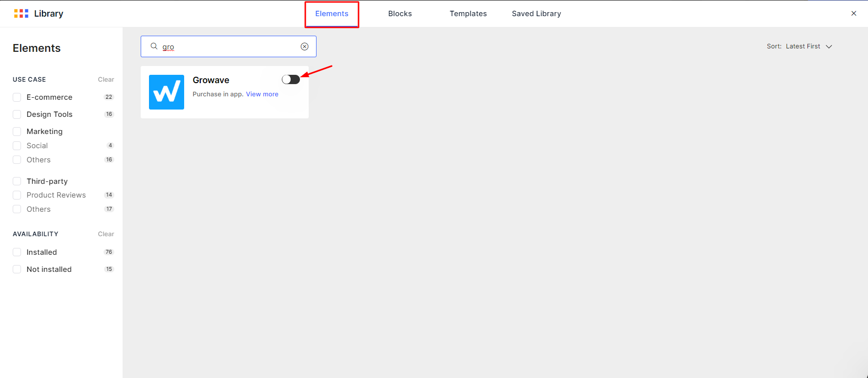This screenshot has width=868, height=378.
Task: Click the 22 count beside E-commerce
Action: 109,97
